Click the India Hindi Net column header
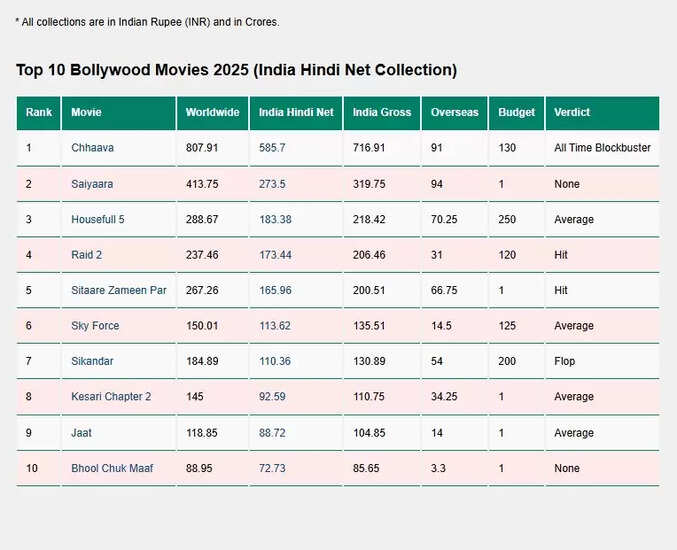The height and width of the screenshot is (550, 677). (x=296, y=113)
